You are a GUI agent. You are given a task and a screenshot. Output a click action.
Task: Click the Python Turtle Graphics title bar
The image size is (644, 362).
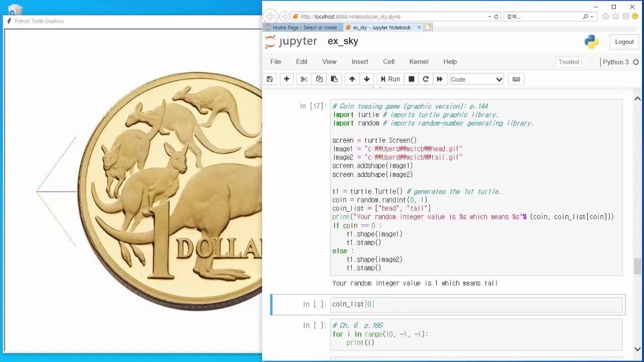click(133, 21)
